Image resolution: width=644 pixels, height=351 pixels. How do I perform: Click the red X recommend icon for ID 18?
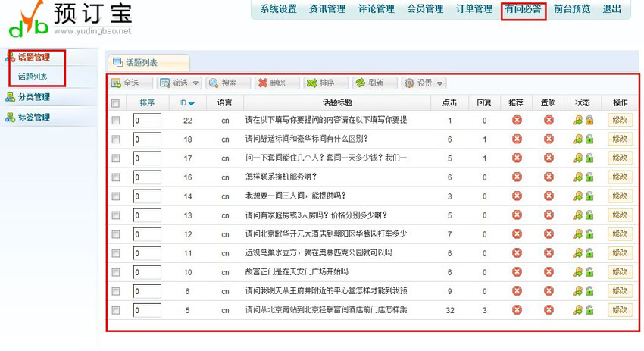click(517, 139)
